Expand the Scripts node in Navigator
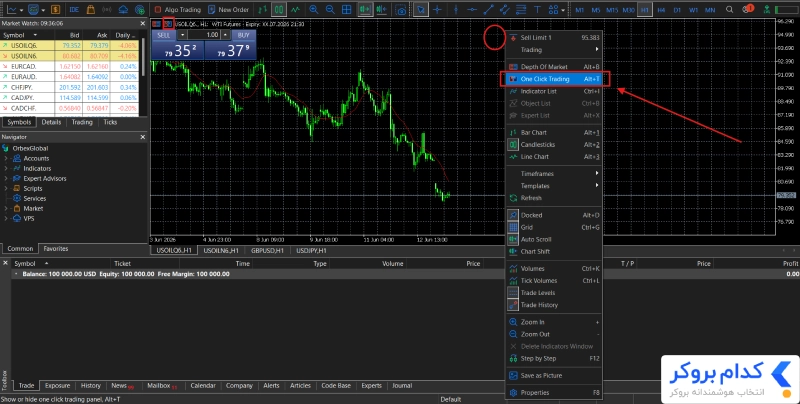800x404 pixels. pos(6,189)
